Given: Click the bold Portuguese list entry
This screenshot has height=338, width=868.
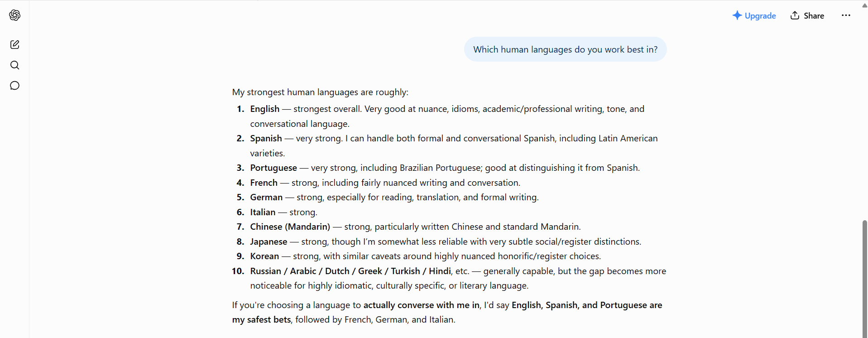Looking at the screenshot, I should click(x=273, y=168).
